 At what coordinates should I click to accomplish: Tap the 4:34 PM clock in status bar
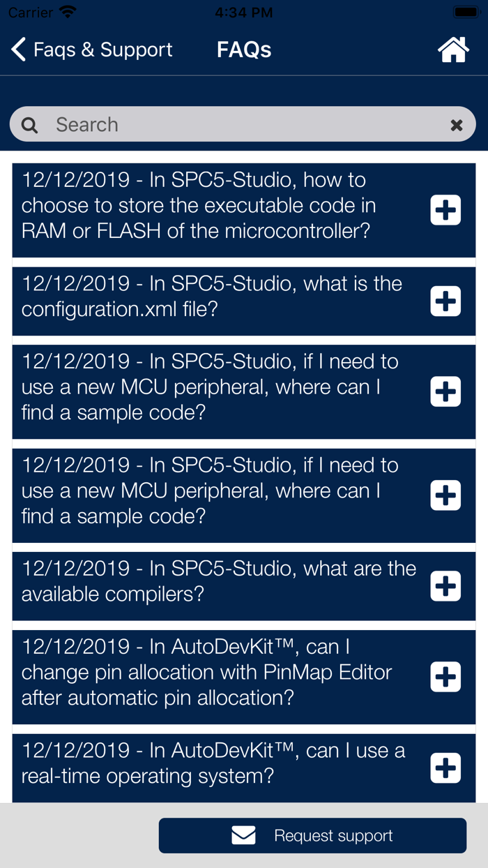pos(243,11)
